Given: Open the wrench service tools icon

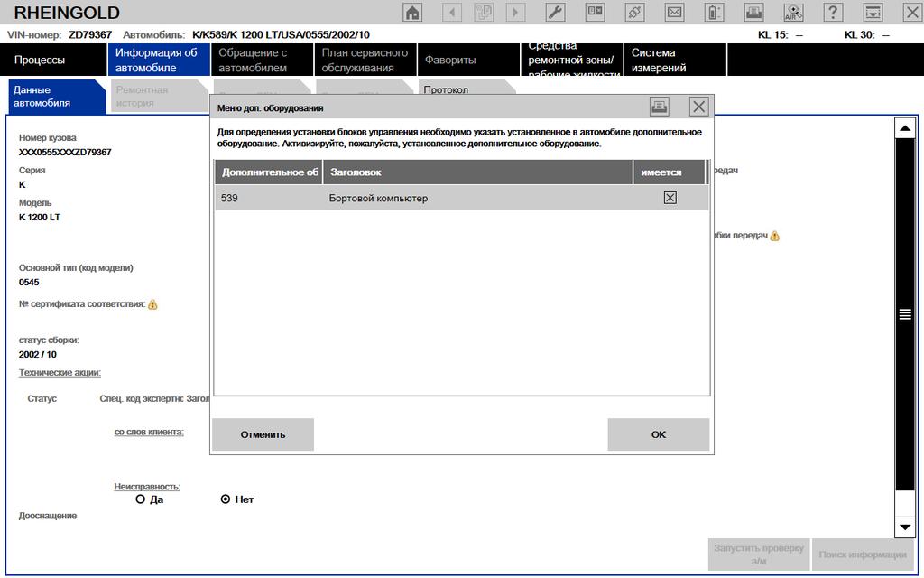Looking at the screenshot, I should [x=556, y=13].
